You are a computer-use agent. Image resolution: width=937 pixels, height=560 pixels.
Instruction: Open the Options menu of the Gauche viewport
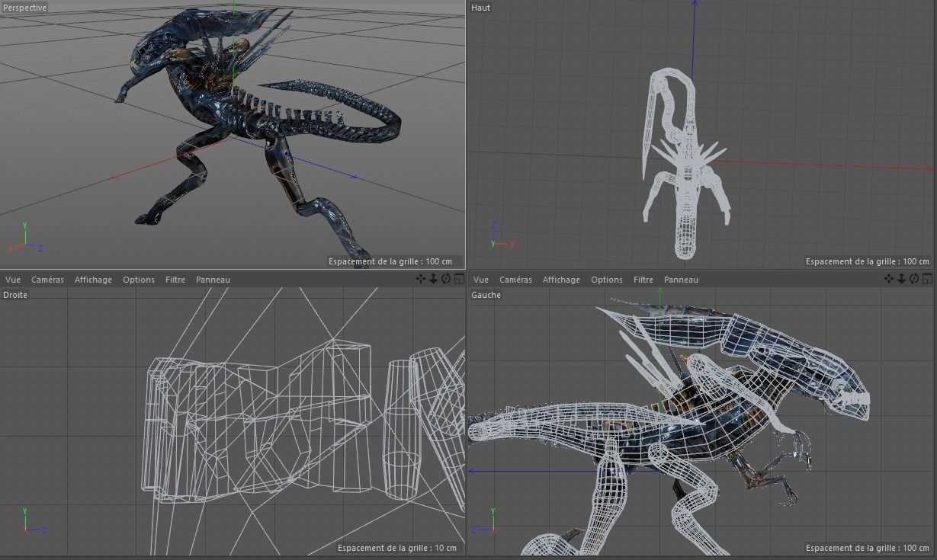click(x=607, y=280)
